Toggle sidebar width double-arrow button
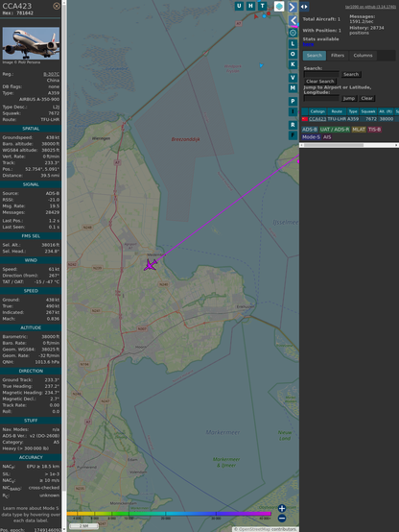The image size is (399, 532). tap(304, 7)
